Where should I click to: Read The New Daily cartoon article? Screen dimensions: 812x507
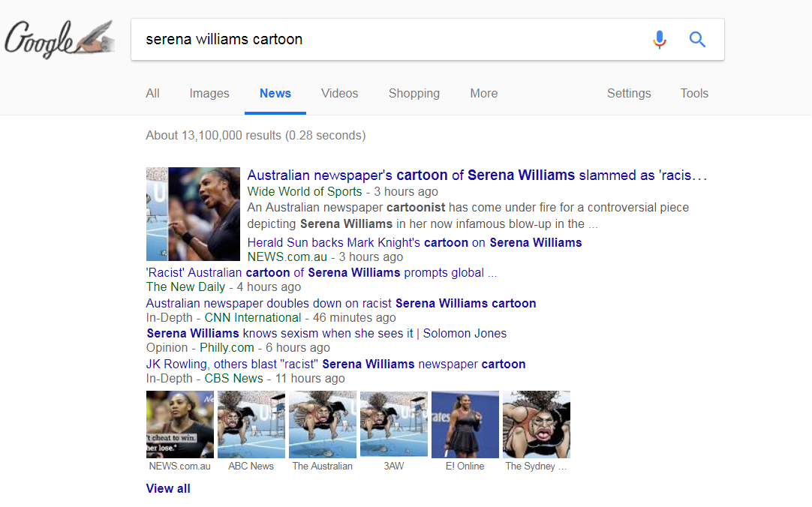click(321, 273)
